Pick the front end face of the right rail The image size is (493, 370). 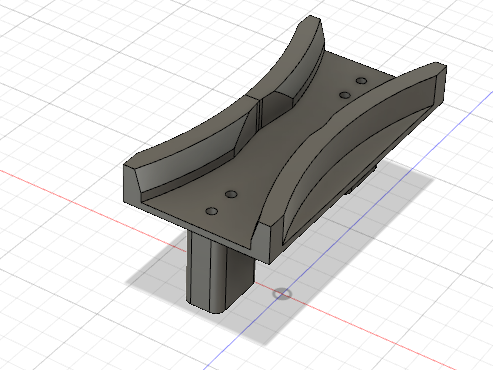(270, 243)
